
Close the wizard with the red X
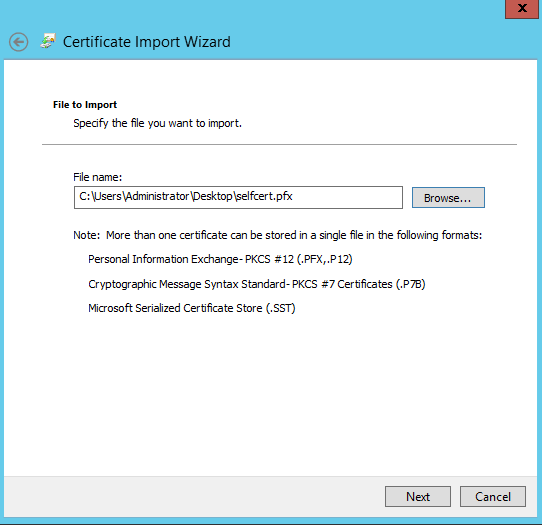522,9
